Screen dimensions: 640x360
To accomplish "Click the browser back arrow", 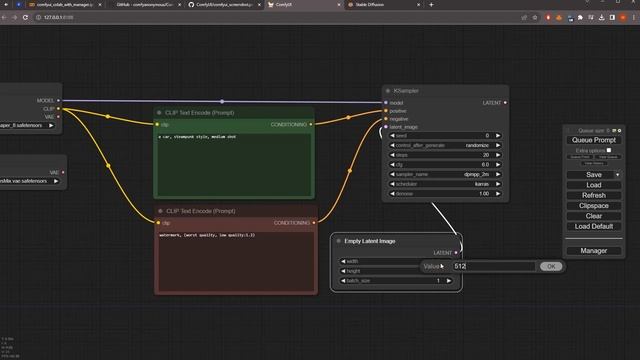I will [4, 18].
